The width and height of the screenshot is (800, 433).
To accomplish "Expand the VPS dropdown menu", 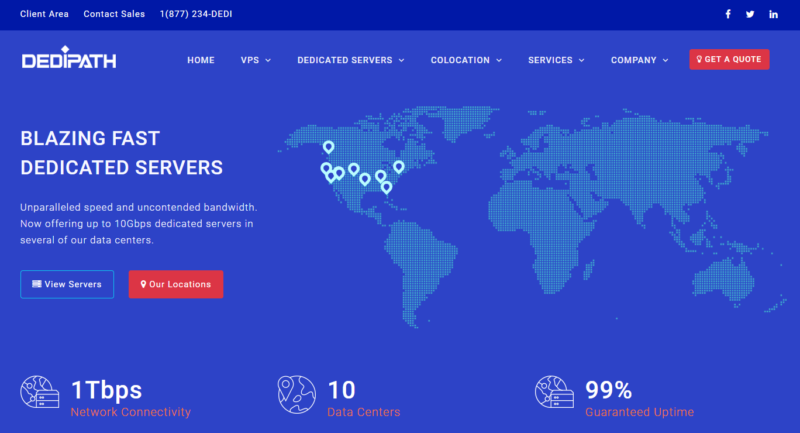I will tap(255, 60).
